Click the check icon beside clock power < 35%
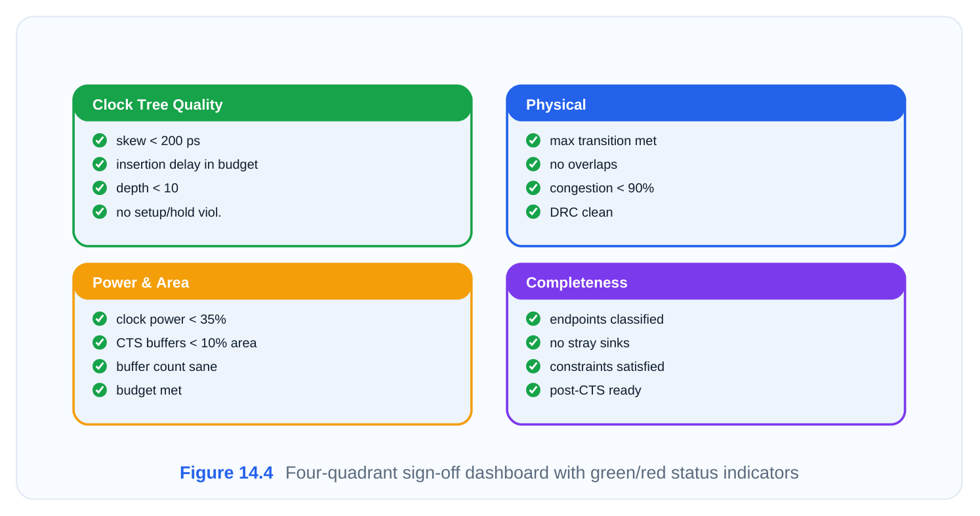This screenshot has height=516, width=980. point(100,319)
